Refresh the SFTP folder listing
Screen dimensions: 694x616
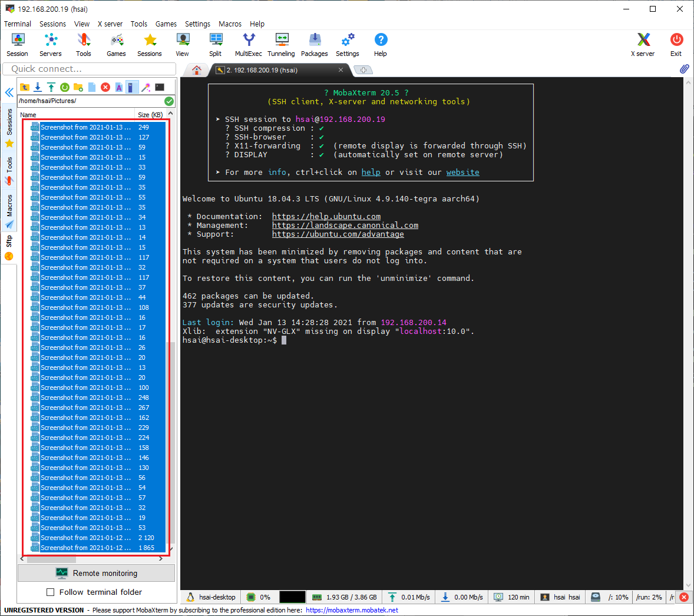tap(65, 87)
